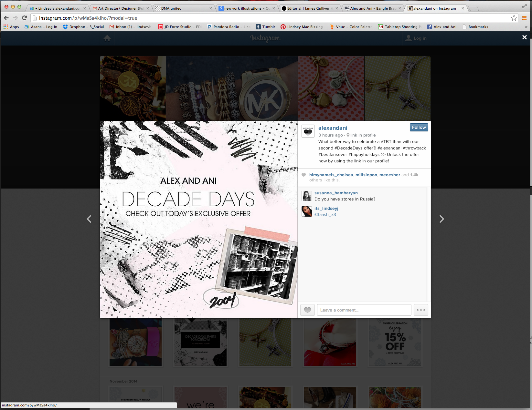532x410 pixels.
Task: Click the browser forward arrow
Action: tap(15, 18)
